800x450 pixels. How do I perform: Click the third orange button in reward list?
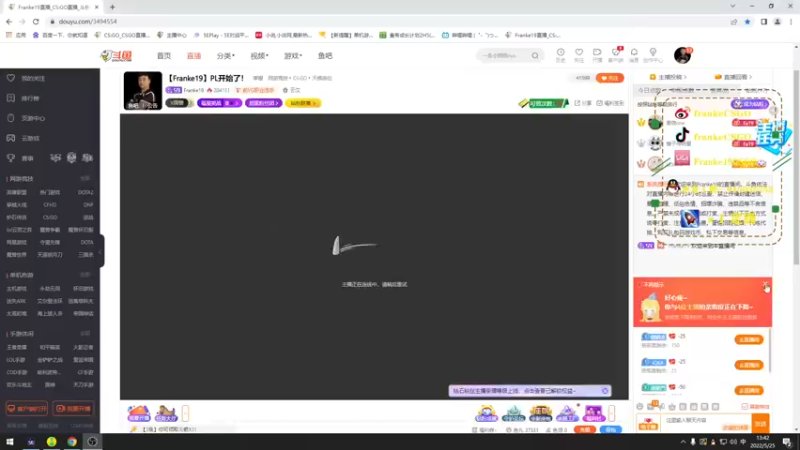click(x=749, y=390)
